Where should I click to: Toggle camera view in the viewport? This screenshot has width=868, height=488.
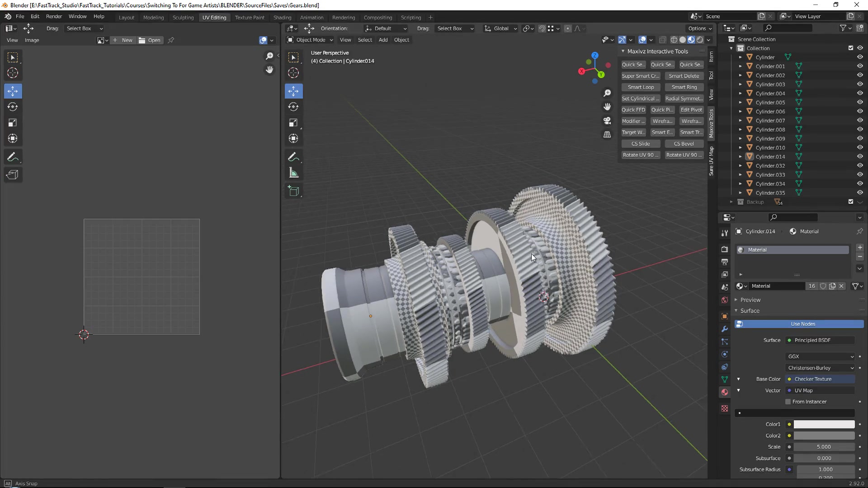[x=607, y=121]
